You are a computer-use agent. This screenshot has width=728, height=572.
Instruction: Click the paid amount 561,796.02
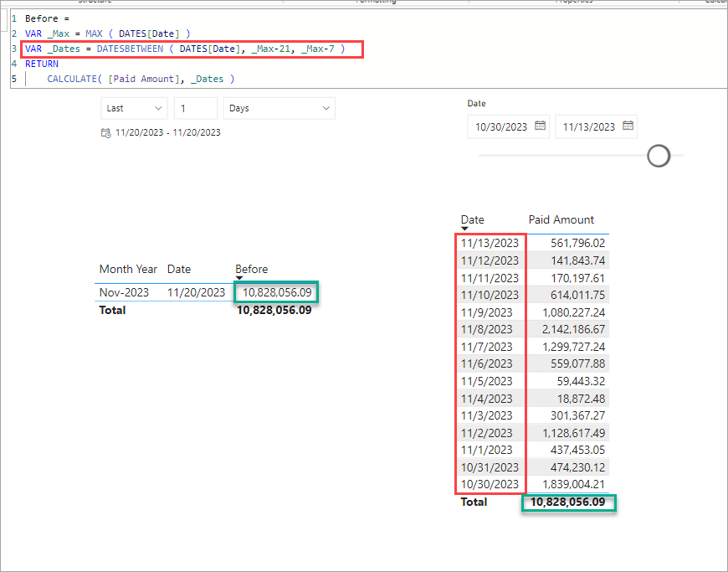(577, 243)
